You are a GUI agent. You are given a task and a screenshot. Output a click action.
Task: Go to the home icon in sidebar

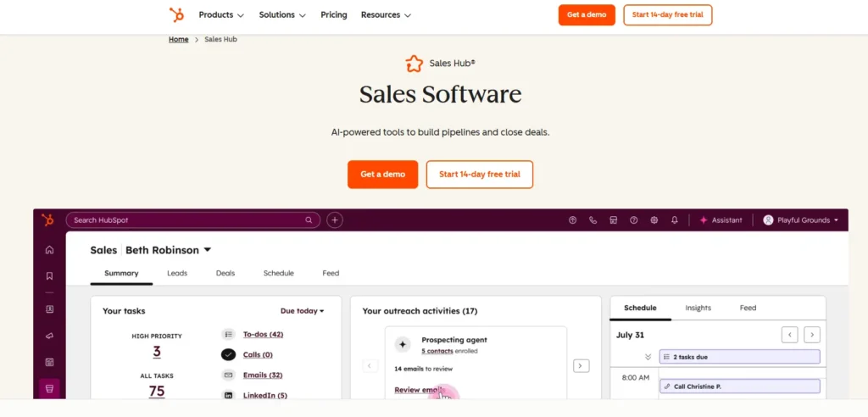tap(49, 250)
